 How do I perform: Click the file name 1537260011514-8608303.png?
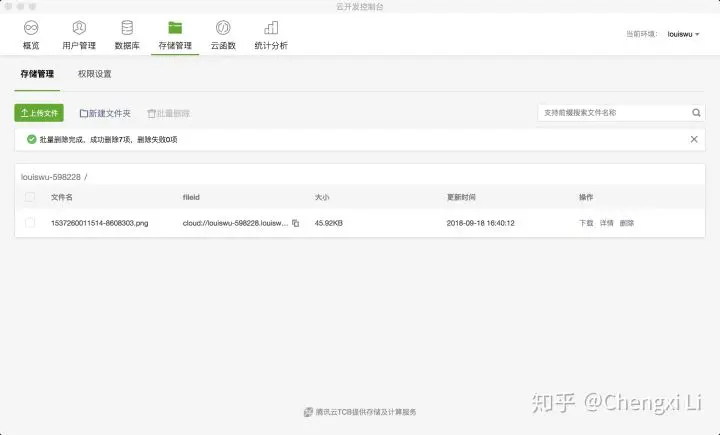100,223
